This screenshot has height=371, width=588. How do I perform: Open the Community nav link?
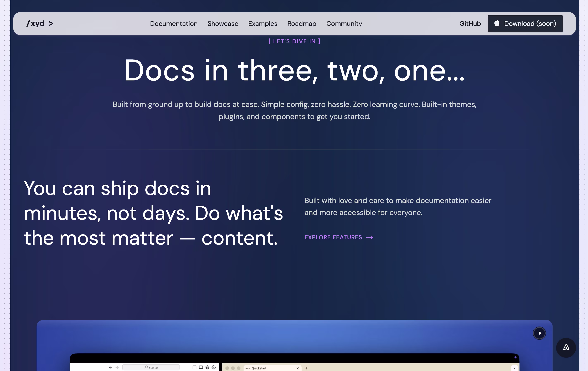click(x=344, y=23)
